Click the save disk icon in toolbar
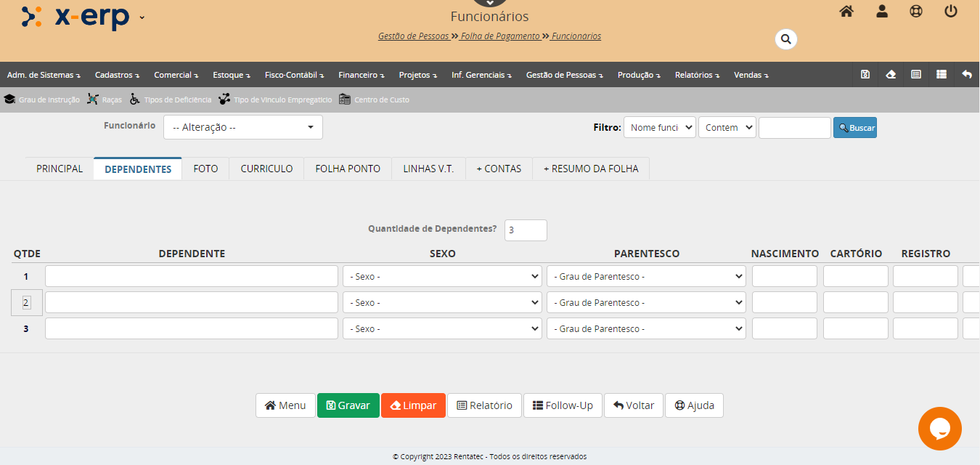Screen dimensions: 980x465 pos(865,74)
